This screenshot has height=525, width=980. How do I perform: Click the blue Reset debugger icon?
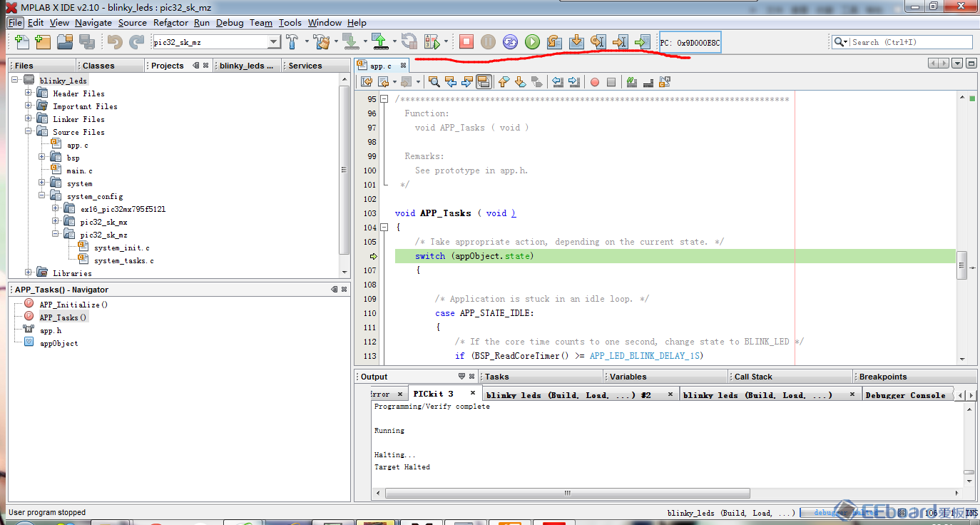(x=510, y=42)
